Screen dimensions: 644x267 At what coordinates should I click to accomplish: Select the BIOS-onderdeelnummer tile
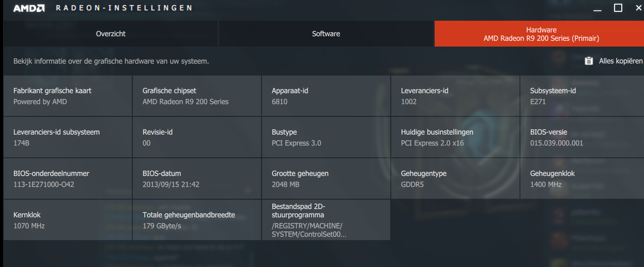point(68,179)
